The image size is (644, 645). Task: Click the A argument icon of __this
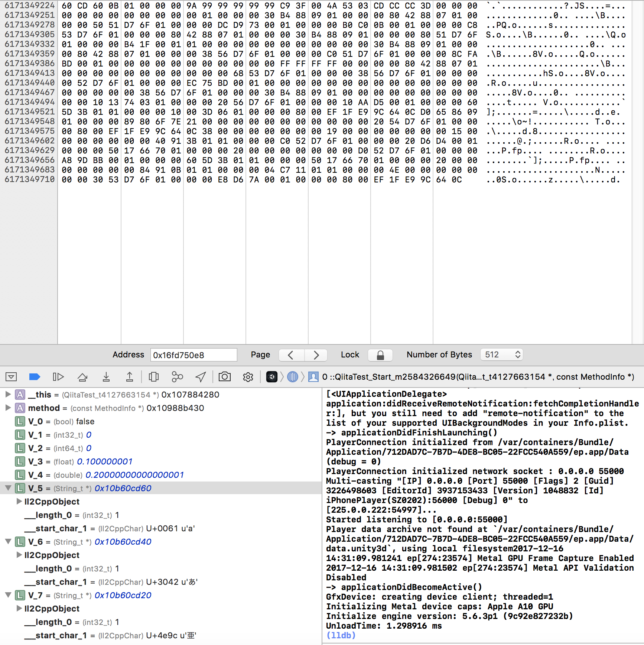tap(20, 395)
